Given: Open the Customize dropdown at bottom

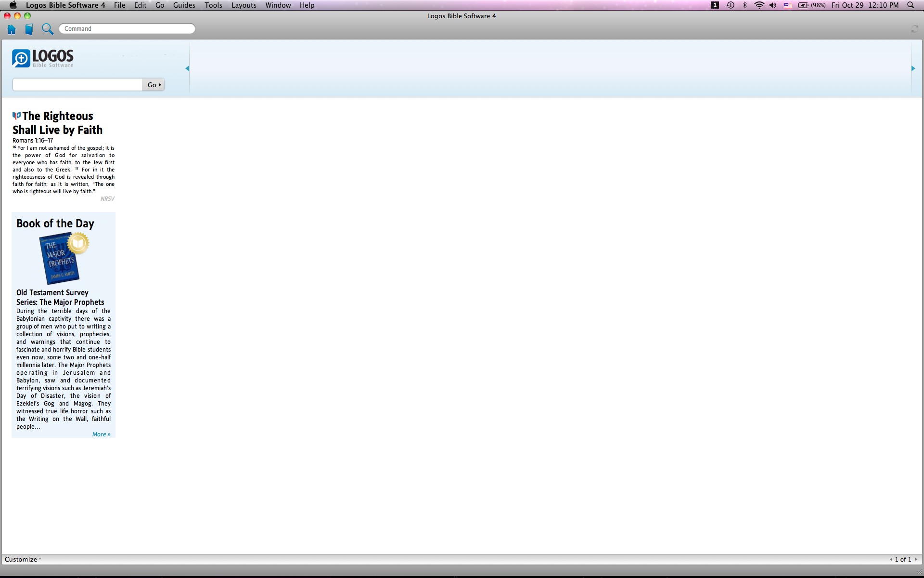Looking at the screenshot, I should [23, 559].
